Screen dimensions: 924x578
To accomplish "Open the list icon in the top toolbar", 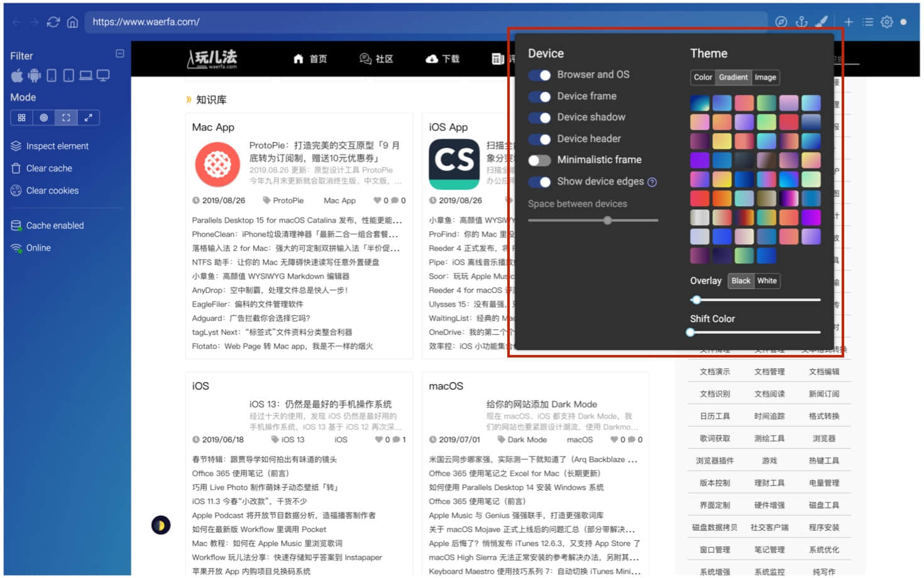I will [x=868, y=22].
